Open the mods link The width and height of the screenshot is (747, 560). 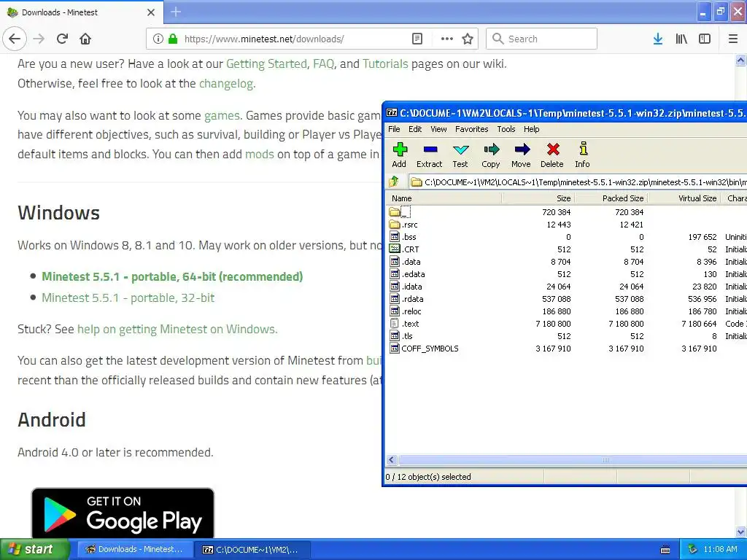click(259, 155)
